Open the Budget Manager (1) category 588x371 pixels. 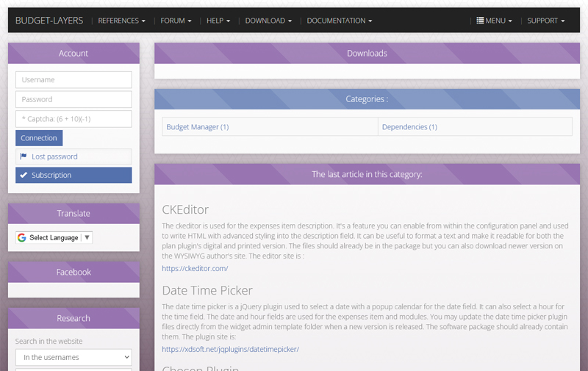(198, 127)
